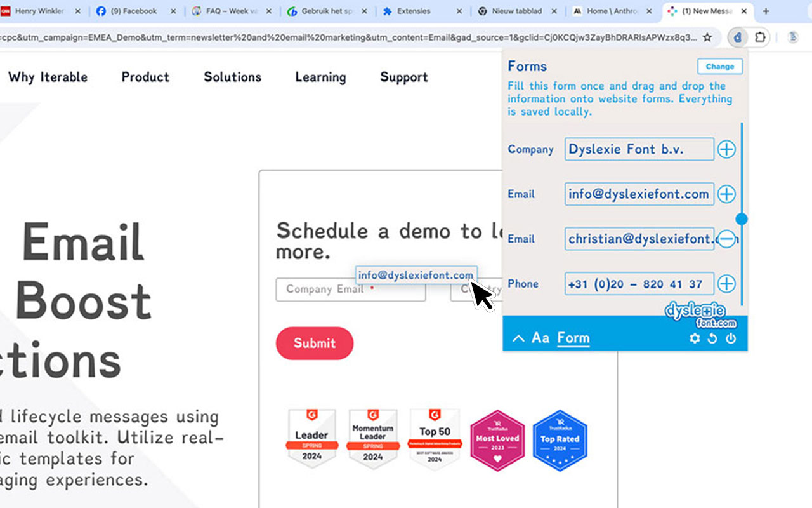Close the Facebook tab
Viewport: 812px width, 508px height.
point(173,11)
